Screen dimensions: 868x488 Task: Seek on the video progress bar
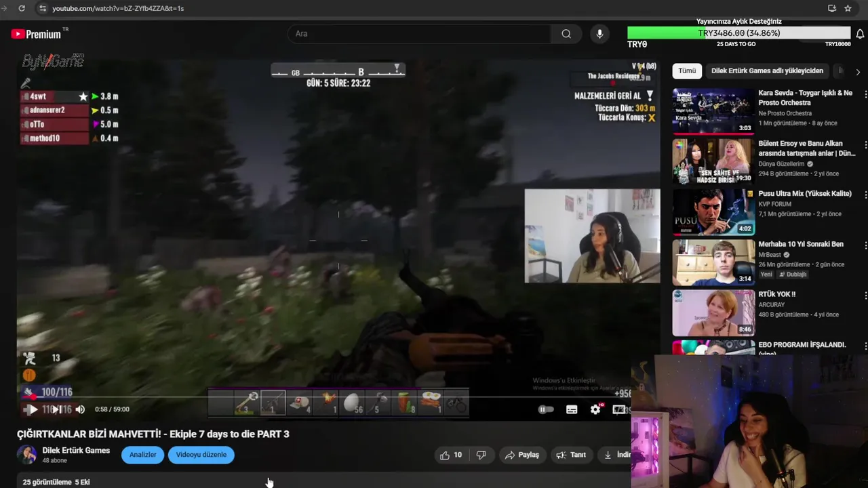[x=324, y=398]
